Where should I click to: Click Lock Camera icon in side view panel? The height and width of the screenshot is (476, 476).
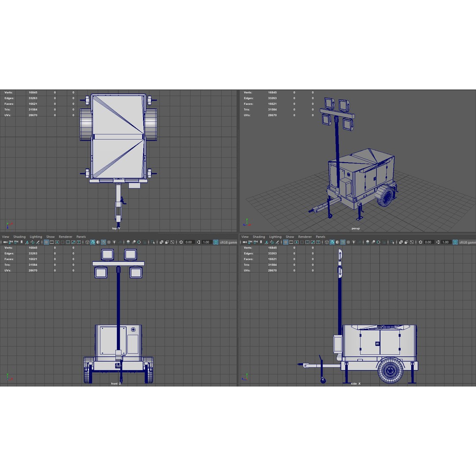pos(250,242)
